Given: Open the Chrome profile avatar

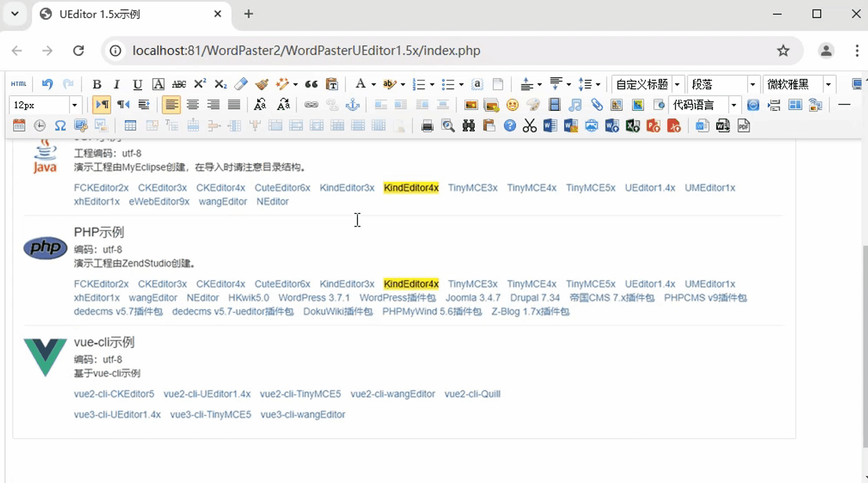Looking at the screenshot, I should point(826,50).
